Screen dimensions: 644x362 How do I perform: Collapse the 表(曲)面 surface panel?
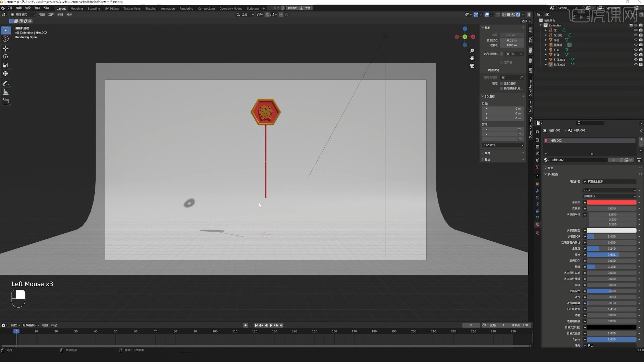click(x=546, y=174)
